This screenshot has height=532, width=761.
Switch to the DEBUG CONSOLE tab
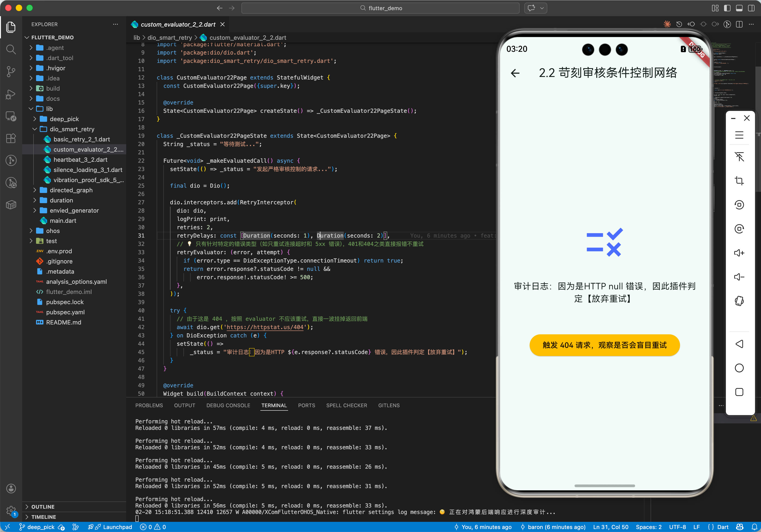click(x=228, y=405)
